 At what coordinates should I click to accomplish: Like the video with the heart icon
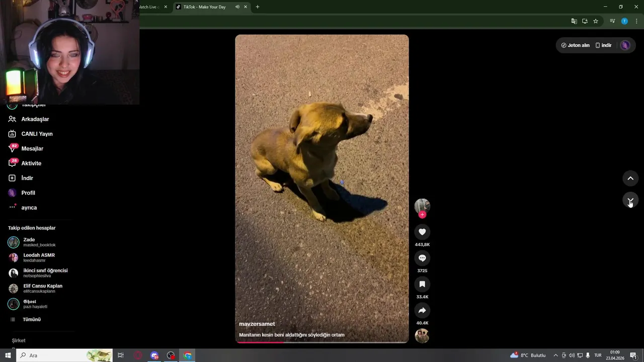point(422,232)
